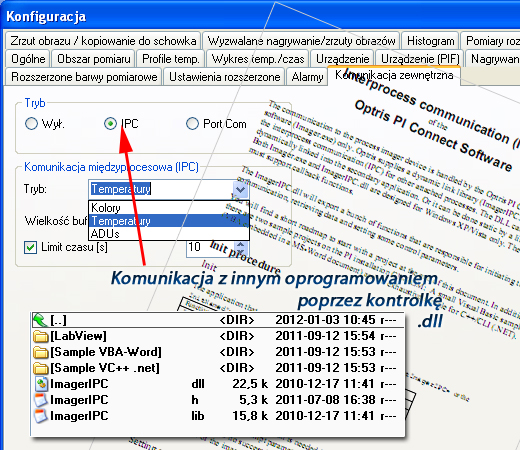Click the ImagerIPC dll file icon
This screenshot has height=450, width=520.
pyautogui.click(x=41, y=384)
